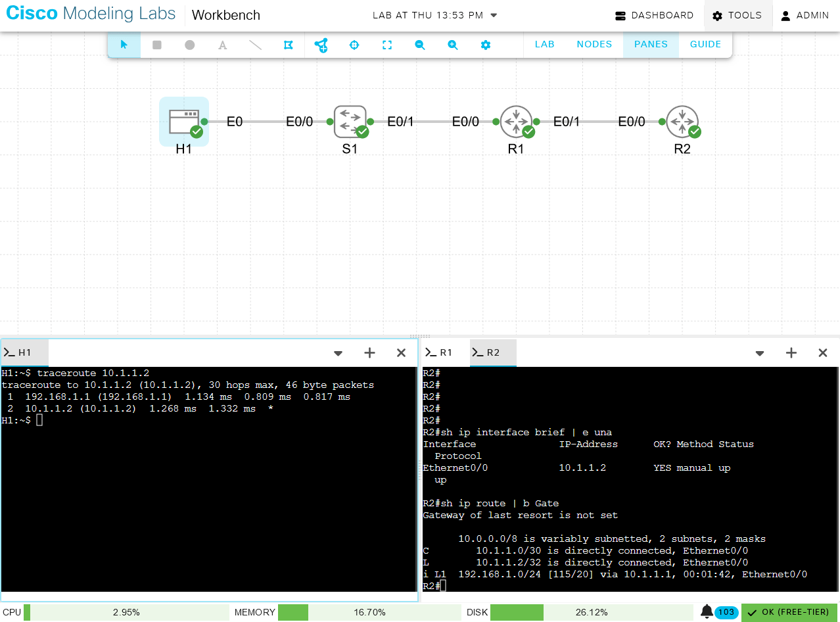Select the pointer selection tool
The width and height of the screenshot is (840, 622).
point(124,45)
